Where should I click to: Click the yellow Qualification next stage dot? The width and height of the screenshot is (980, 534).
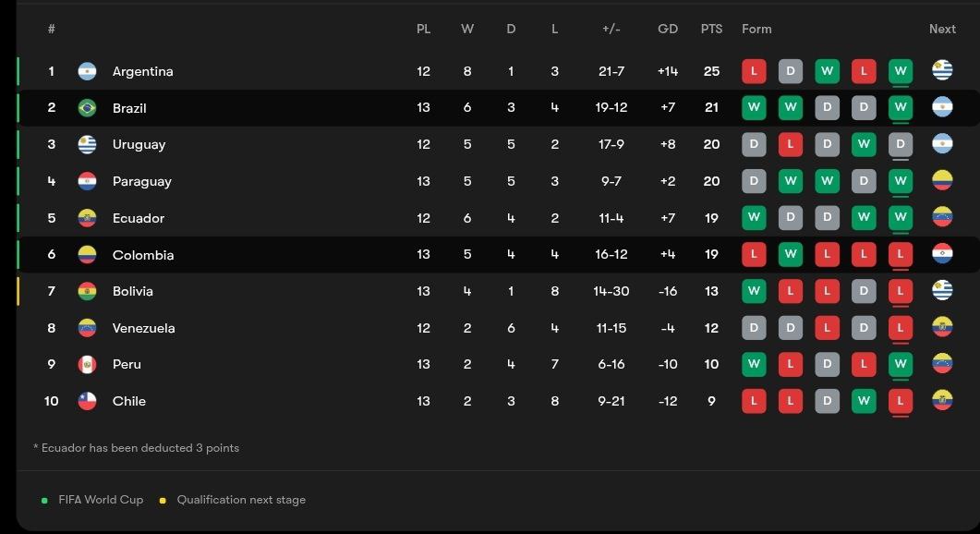pyautogui.click(x=163, y=500)
